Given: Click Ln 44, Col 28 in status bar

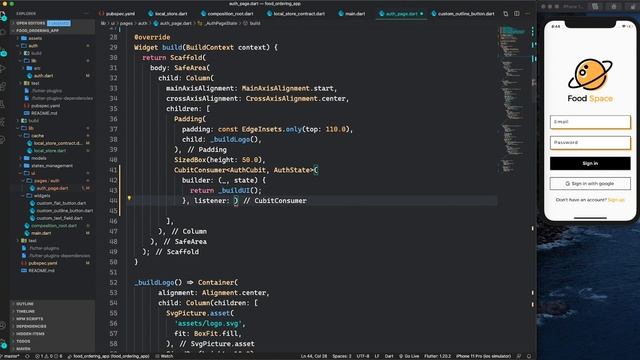Looking at the screenshot, I should point(313,356).
